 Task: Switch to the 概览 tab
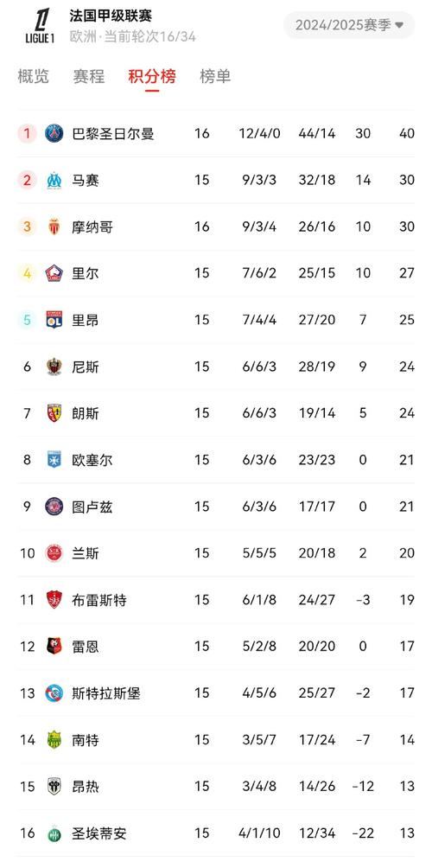pyautogui.click(x=33, y=76)
